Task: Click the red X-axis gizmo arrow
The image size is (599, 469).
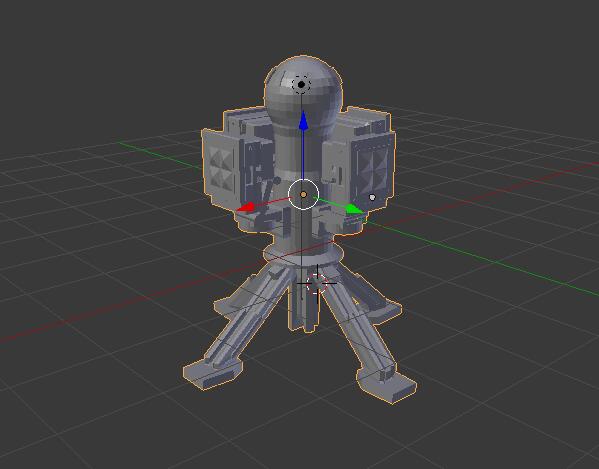Action: coord(245,207)
